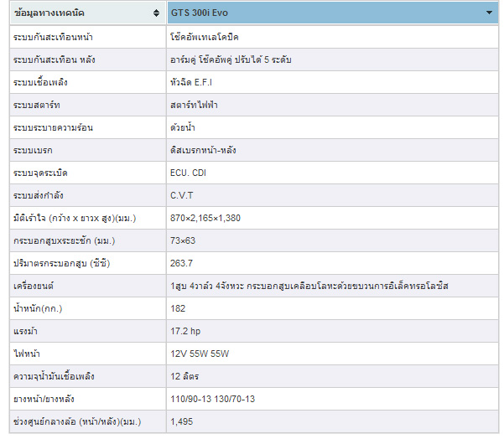Select the หัวฉีด E.F.I value
The image size is (504, 439).
pos(191,83)
